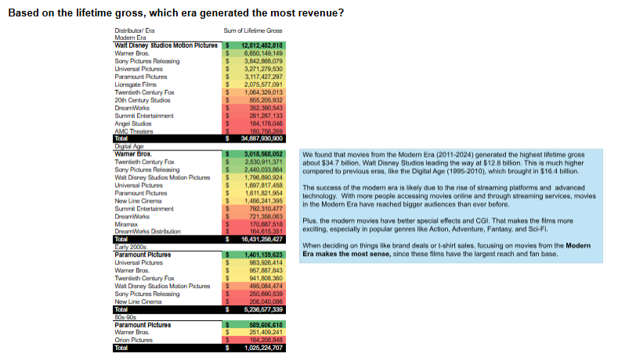The image size is (618, 364).
Task: Click the value 6,650,149,149 for Warner Bros.
Action: [263, 53]
